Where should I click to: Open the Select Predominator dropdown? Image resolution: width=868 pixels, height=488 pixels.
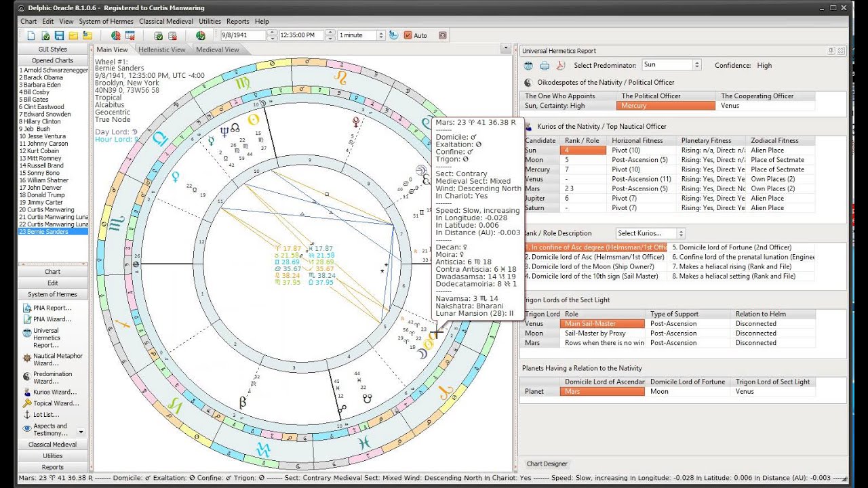(696, 65)
